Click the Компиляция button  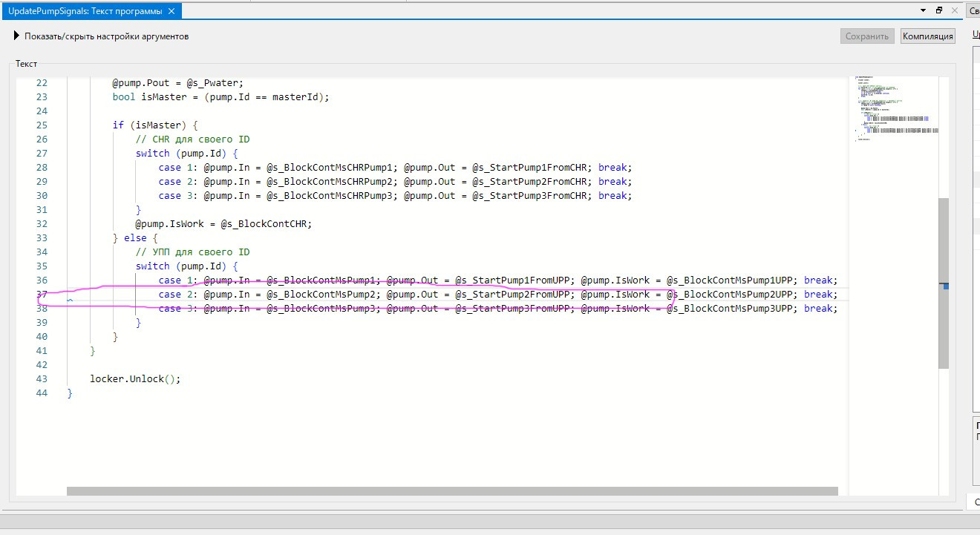click(x=927, y=36)
